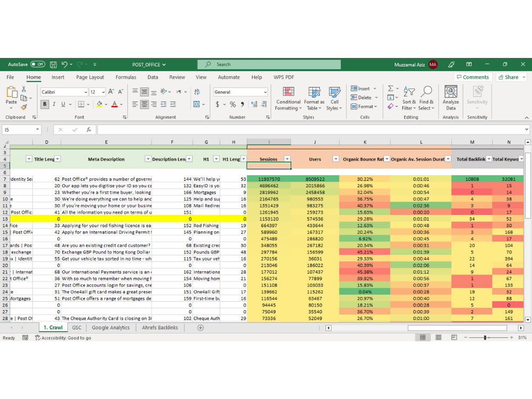Click the Comments button
Screen dimensions: 532x399
[472, 77]
